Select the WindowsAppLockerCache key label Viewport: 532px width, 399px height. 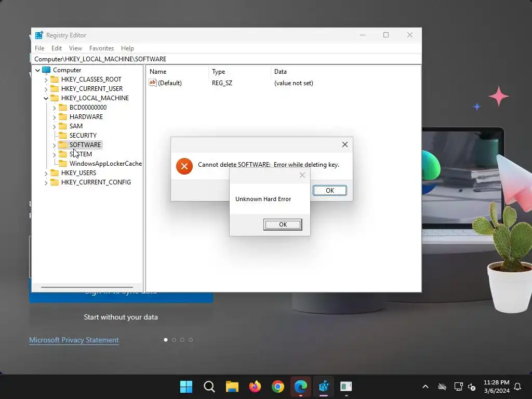[105, 164]
